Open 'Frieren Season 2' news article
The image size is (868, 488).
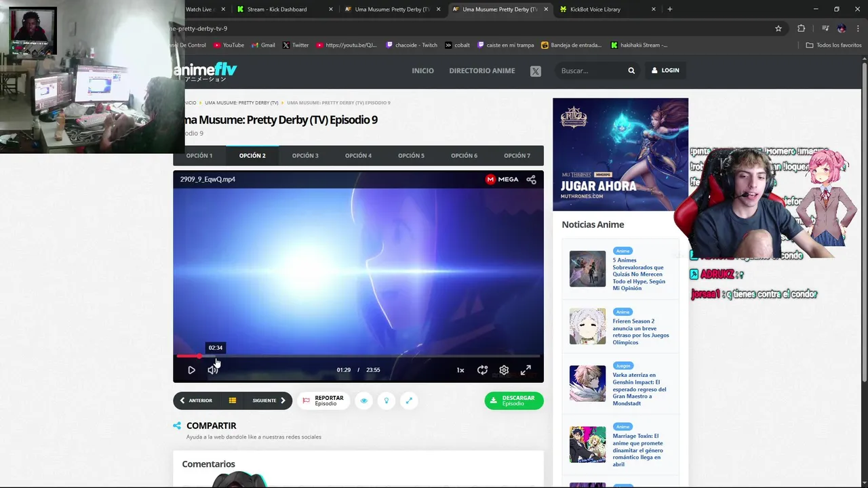click(641, 331)
